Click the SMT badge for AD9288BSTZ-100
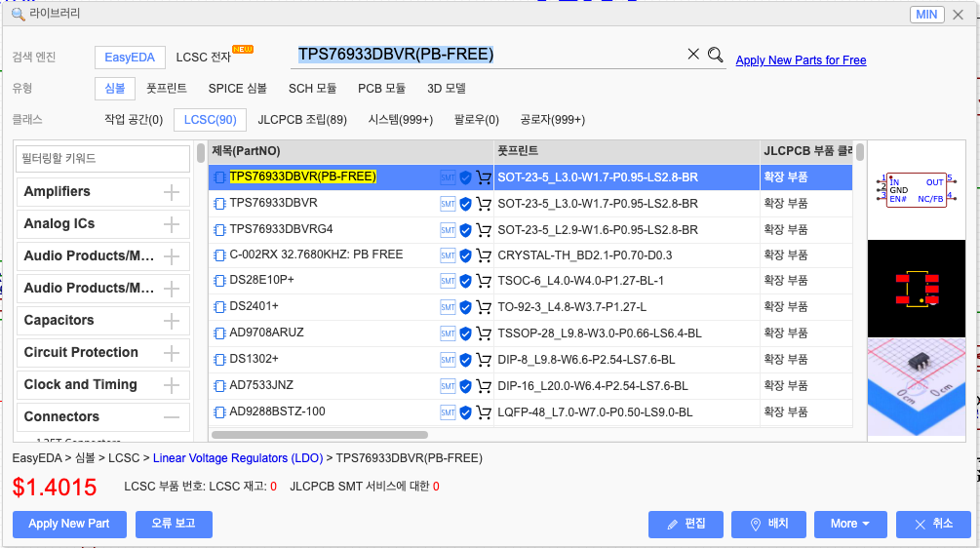Screen dimensions: 980x548 pos(448,412)
